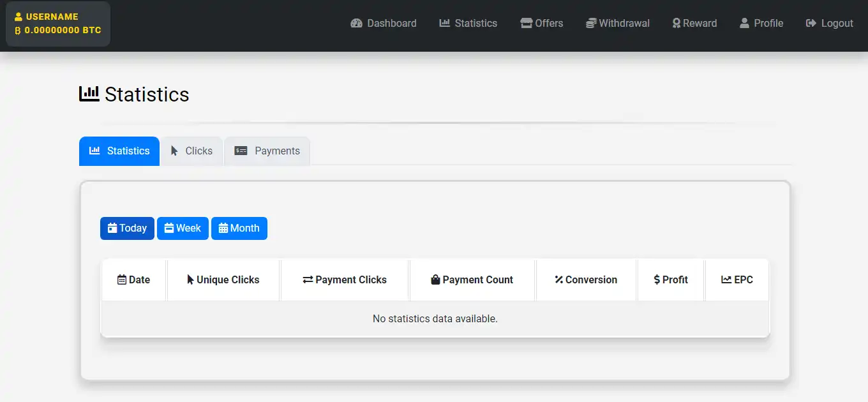Open the Payments tab

coord(267,151)
